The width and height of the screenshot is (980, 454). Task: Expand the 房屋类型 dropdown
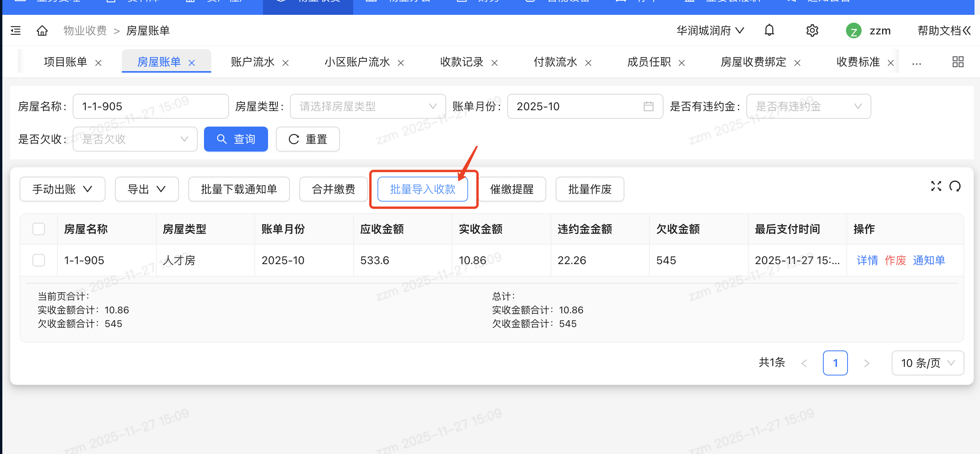click(367, 106)
